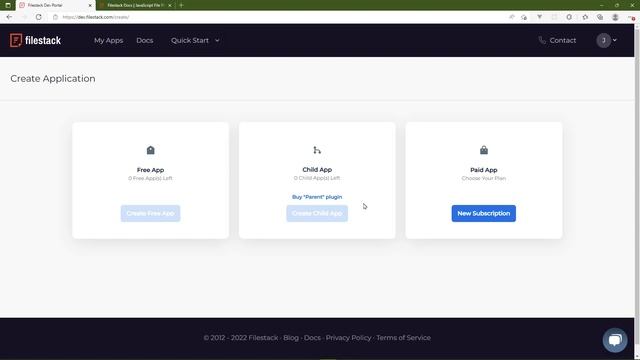
Task: Click the Child App card title
Action: (317, 169)
